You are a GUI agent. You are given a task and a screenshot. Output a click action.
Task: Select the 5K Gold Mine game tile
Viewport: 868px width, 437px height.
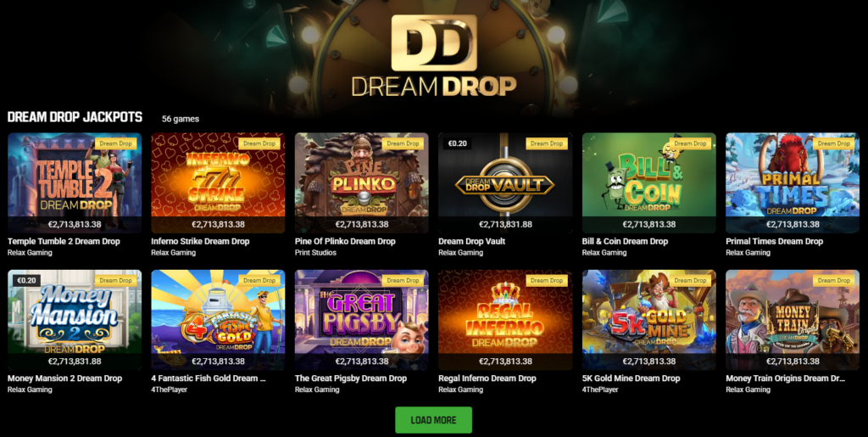(648, 320)
